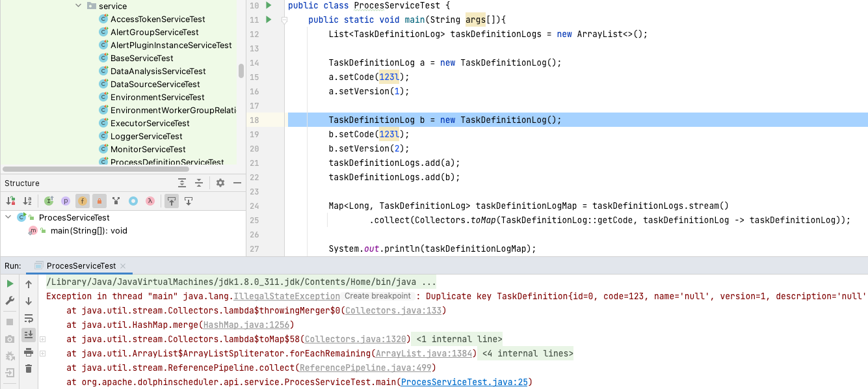Rerun ProcesServiceTest with green play button
Viewport: 868px width, 389px height.
point(10,284)
